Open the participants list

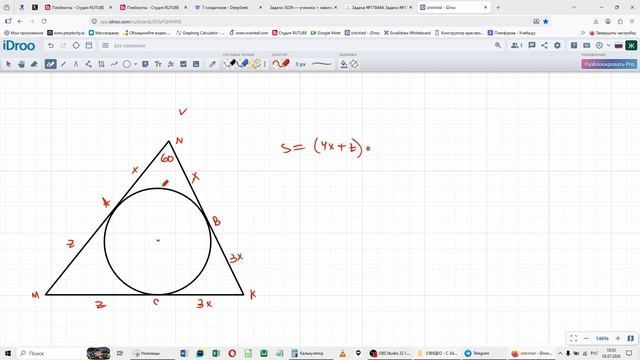tap(516, 45)
